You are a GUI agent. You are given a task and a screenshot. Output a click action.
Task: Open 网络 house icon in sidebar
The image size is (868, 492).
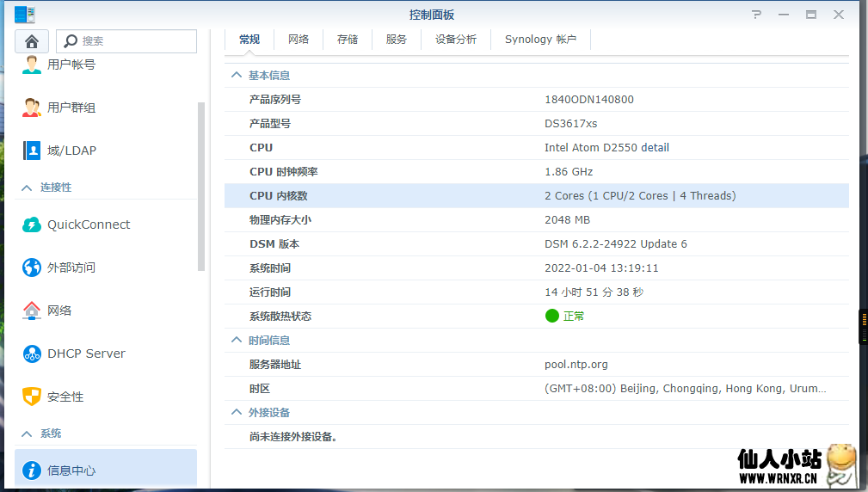point(32,311)
